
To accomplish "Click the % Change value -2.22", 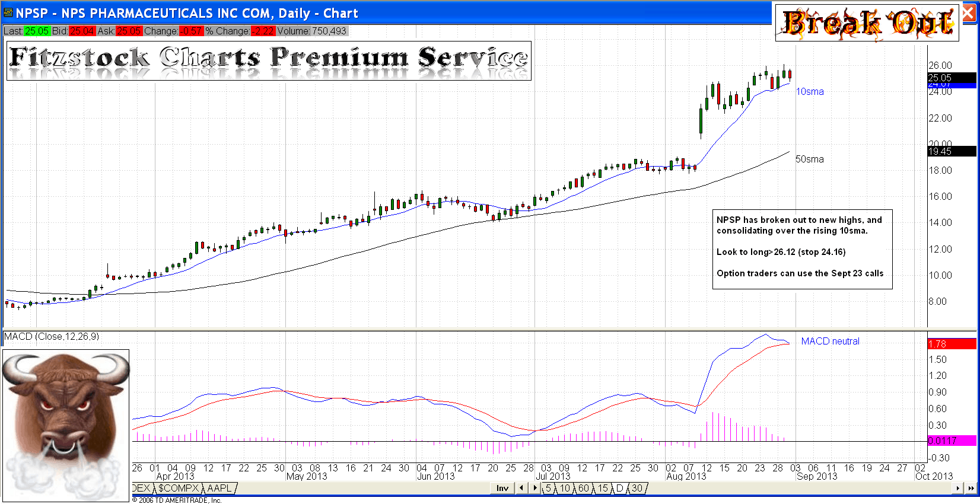I will 262,31.
